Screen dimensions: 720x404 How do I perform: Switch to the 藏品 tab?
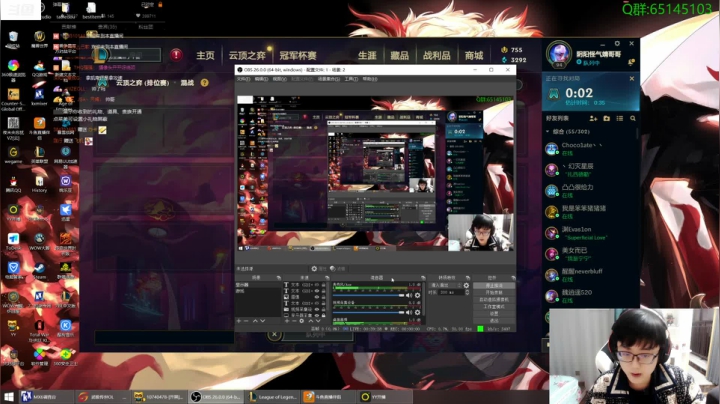[399, 56]
